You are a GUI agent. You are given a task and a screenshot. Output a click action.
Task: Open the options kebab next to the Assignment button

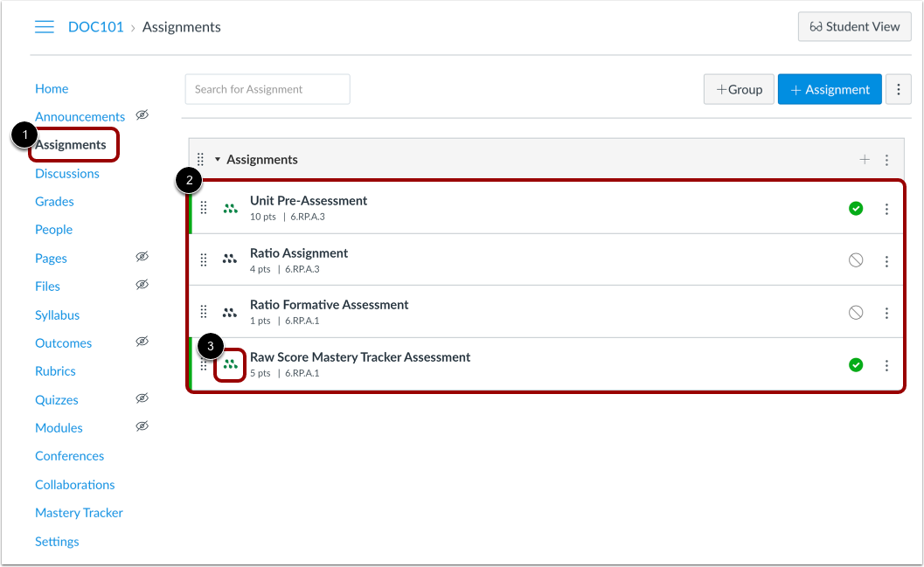(899, 88)
